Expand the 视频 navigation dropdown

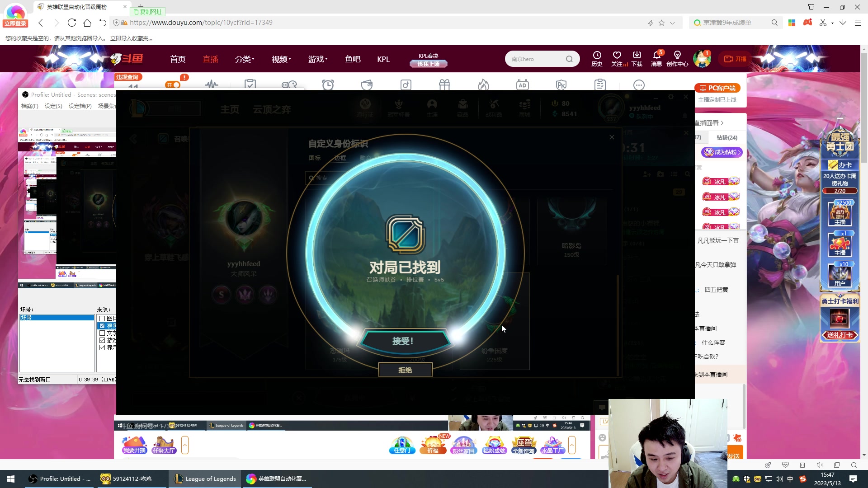[281, 59]
